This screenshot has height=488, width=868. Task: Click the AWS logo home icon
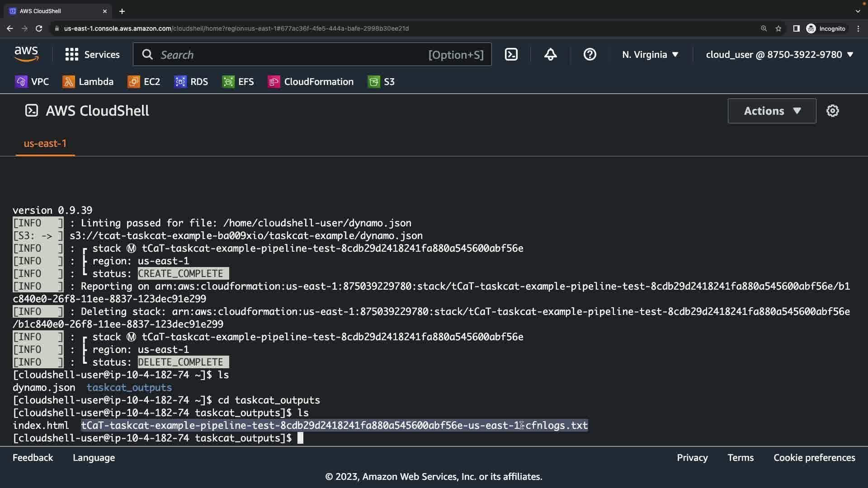[x=26, y=54]
